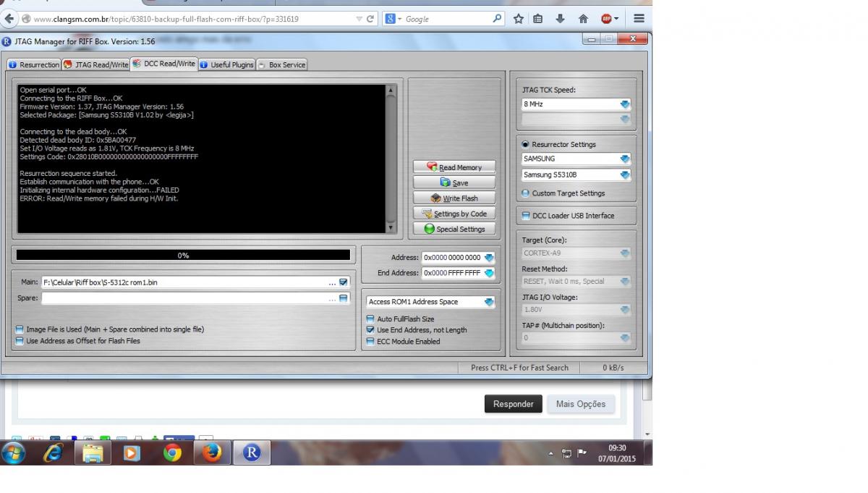Open Firefox bookmarks list icon
The width and height of the screenshot is (868, 493).
538,19
